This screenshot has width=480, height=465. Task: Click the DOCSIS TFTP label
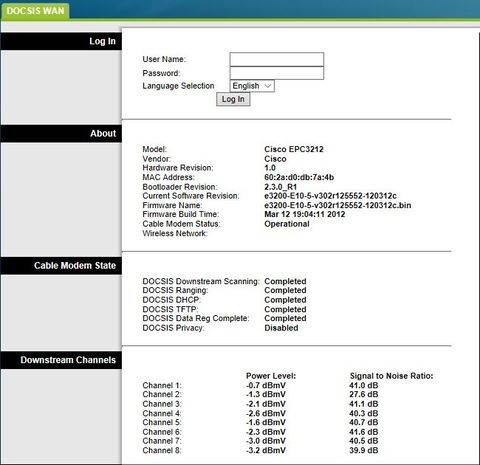[x=170, y=309]
